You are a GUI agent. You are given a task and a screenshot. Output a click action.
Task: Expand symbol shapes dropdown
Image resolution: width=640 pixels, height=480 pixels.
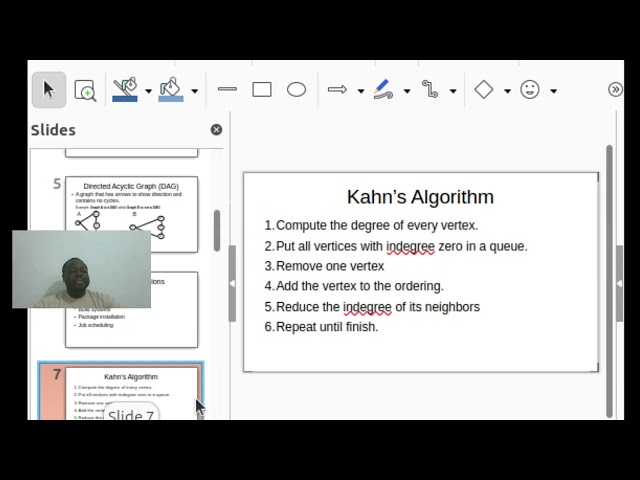(553, 91)
